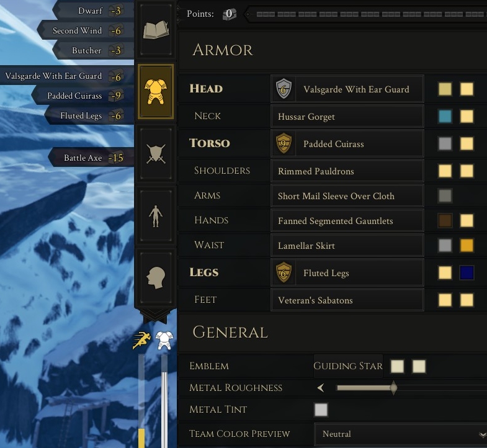Expand the Team Color Preview Neutral dropdown
Viewport: 487px width, 448px height.
pyautogui.click(x=401, y=434)
